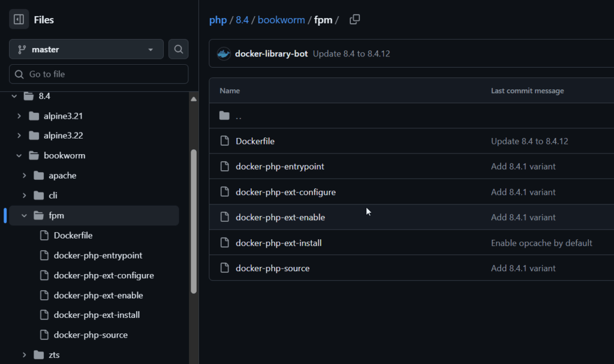Open the master branch dropdown
This screenshot has height=364, width=614.
coord(86,49)
